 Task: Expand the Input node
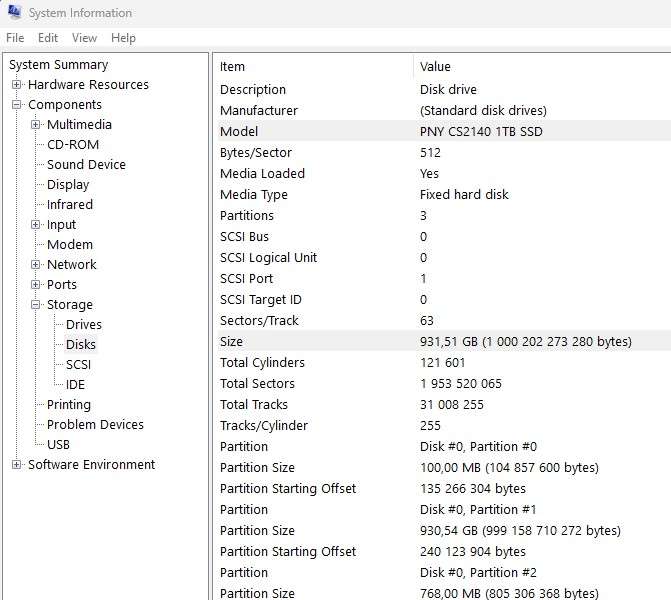36,225
